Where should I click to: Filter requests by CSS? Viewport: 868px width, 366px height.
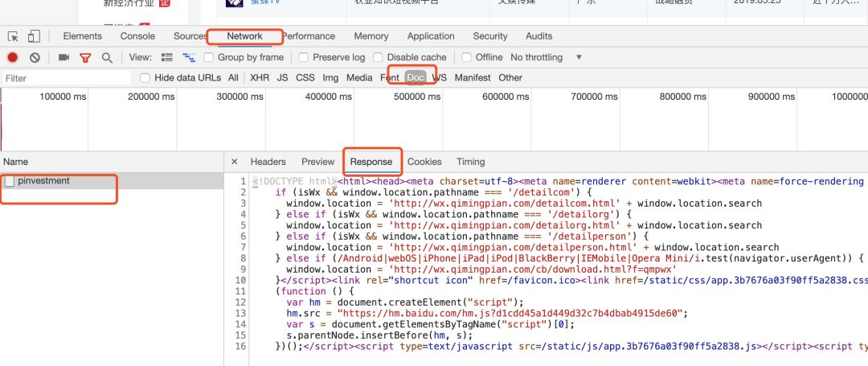(305, 77)
